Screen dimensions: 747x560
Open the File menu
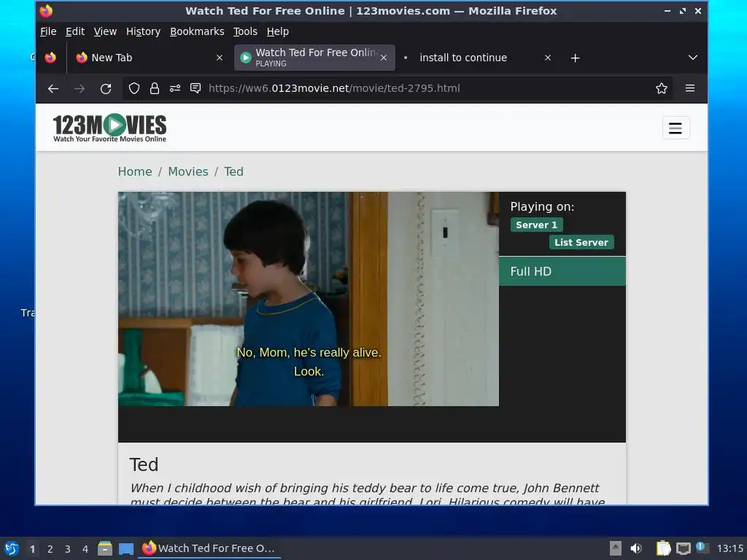(48, 31)
